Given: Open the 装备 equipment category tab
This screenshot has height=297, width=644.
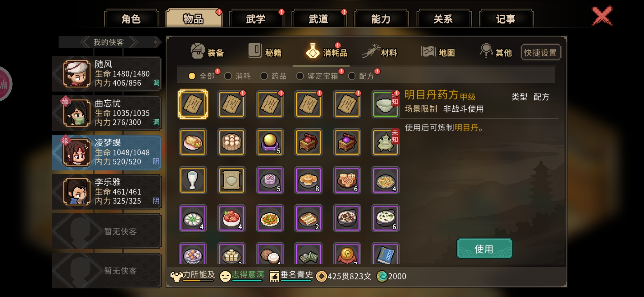Looking at the screenshot, I should pos(207,51).
